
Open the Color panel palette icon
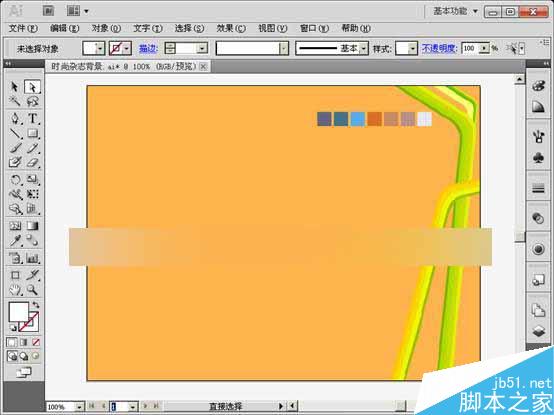tap(538, 86)
